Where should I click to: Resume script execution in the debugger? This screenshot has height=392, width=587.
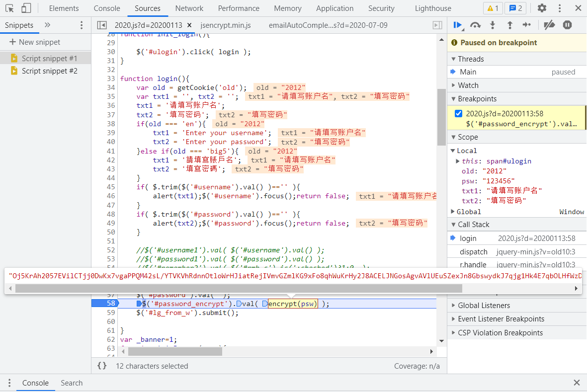pyautogui.click(x=457, y=24)
